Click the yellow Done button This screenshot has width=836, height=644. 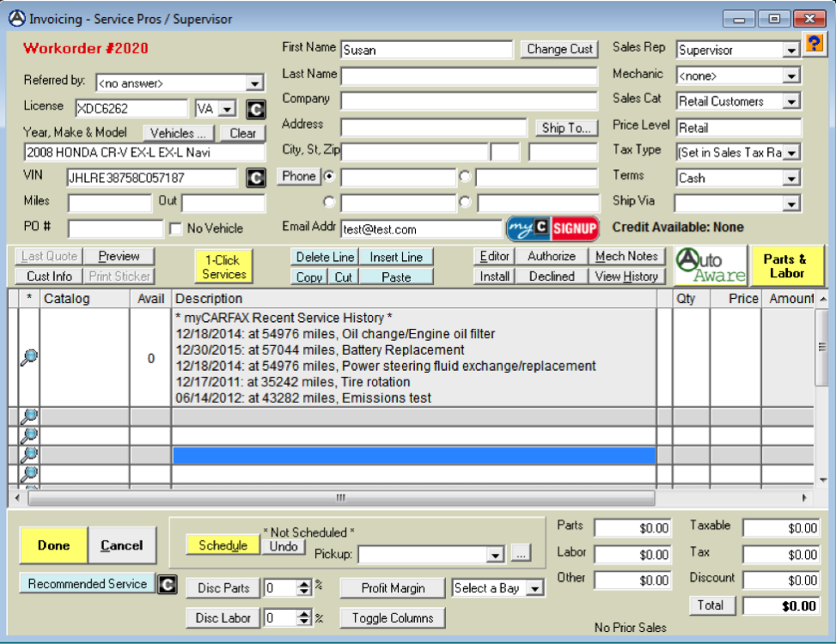coord(54,545)
